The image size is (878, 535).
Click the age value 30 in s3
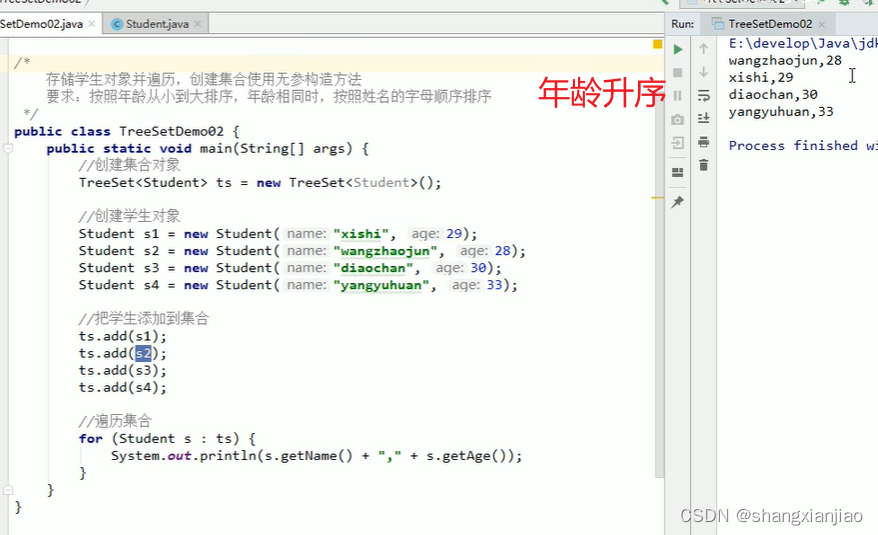coord(478,268)
